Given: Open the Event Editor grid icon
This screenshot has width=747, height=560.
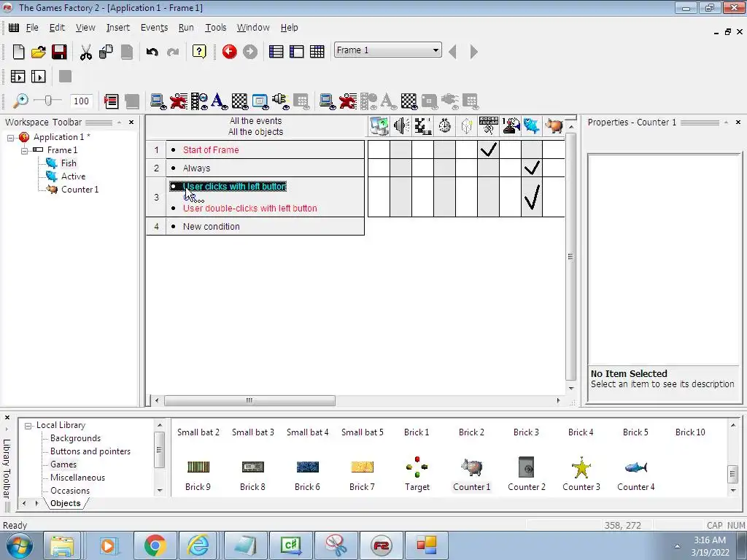Looking at the screenshot, I should pos(317,52).
